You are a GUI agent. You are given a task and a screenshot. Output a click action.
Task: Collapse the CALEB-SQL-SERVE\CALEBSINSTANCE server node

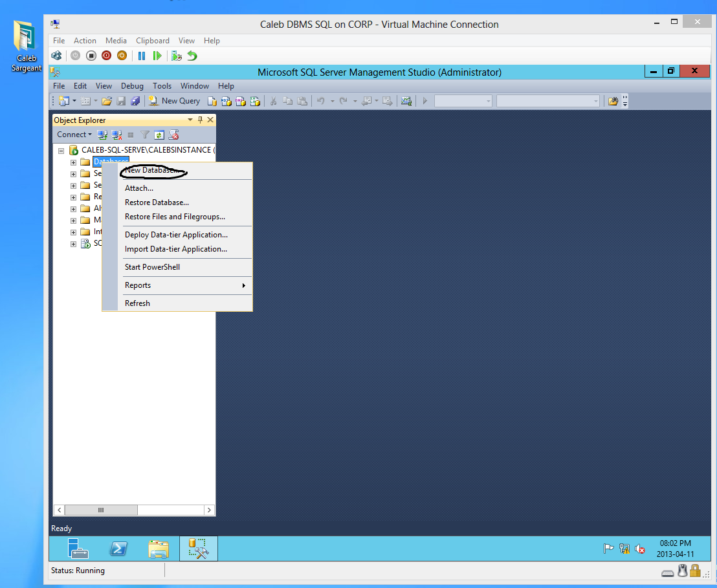coord(61,151)
